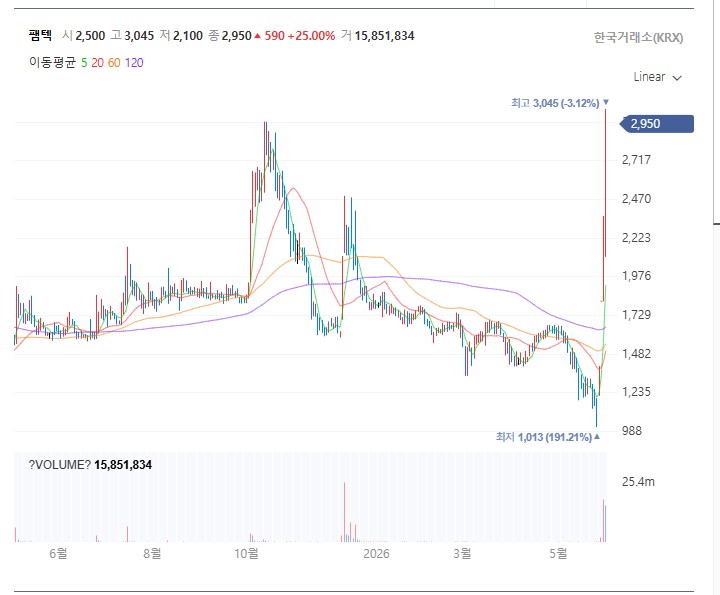720x595 pixels.
Task: Click the 2,223 price axis label
Action: point(636,238)
